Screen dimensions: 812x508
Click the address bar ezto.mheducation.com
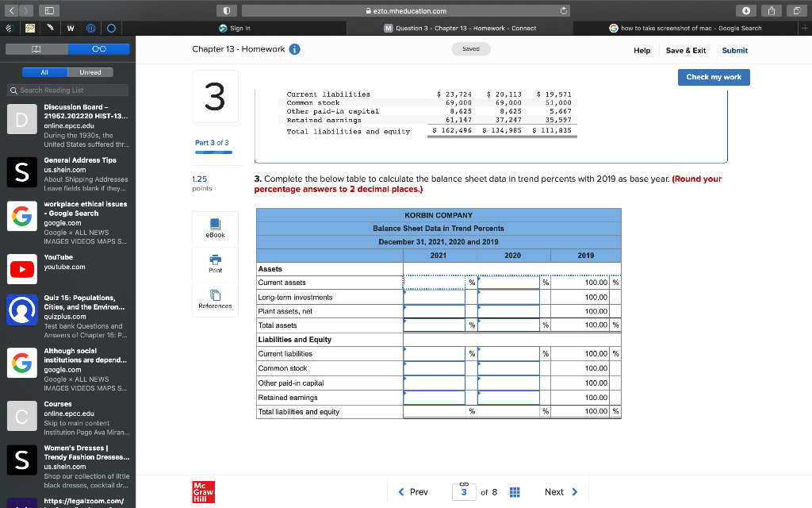point(405,10)
